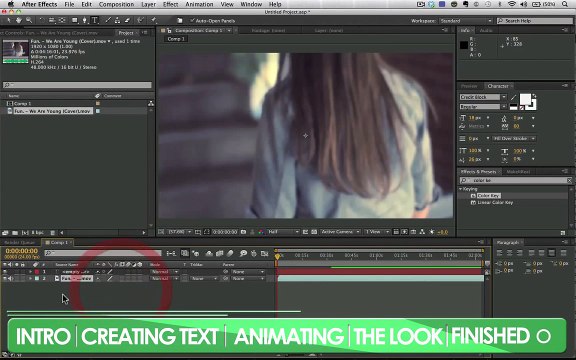This screenshot has height=360, width=576.
Task: Open Comp Mini-Flowchart in timeline
Action: [171, 253]
